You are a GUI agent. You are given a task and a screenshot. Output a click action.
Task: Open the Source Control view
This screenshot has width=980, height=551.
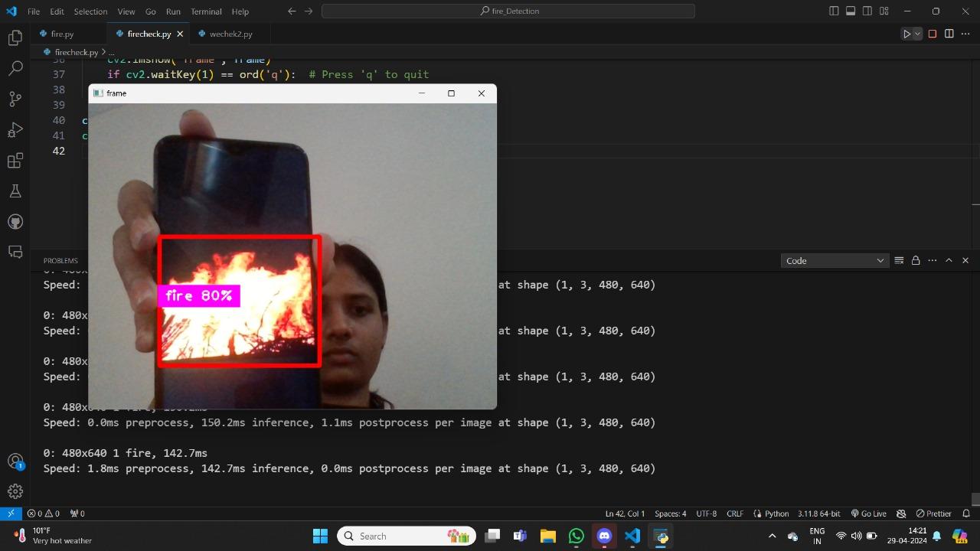15,99
